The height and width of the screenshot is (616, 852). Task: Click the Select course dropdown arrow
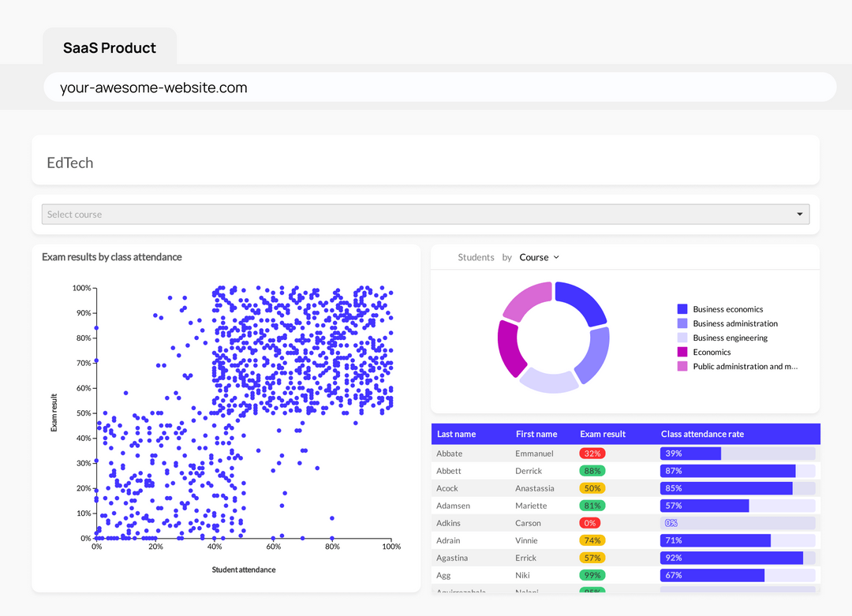pos(799,214)
